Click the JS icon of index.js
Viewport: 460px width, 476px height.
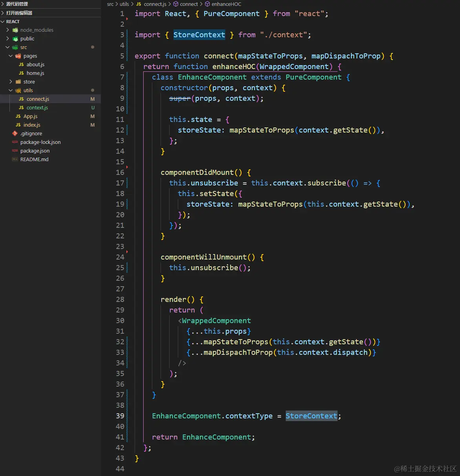tap(18, 125)
